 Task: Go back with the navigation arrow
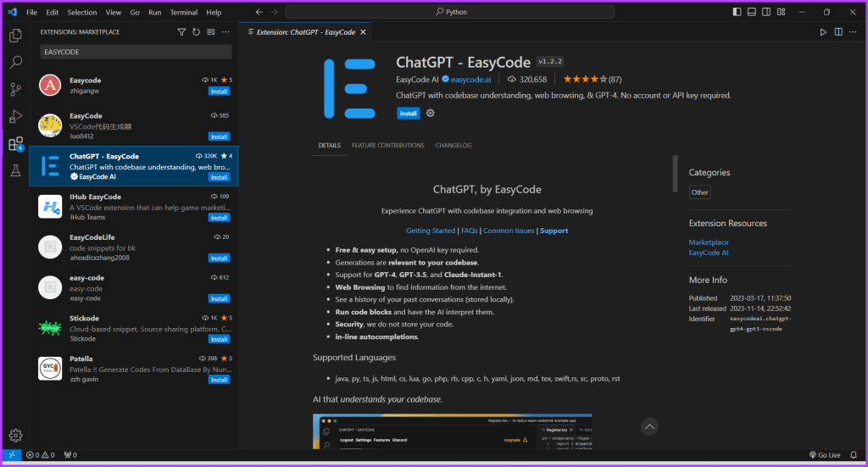259,12
